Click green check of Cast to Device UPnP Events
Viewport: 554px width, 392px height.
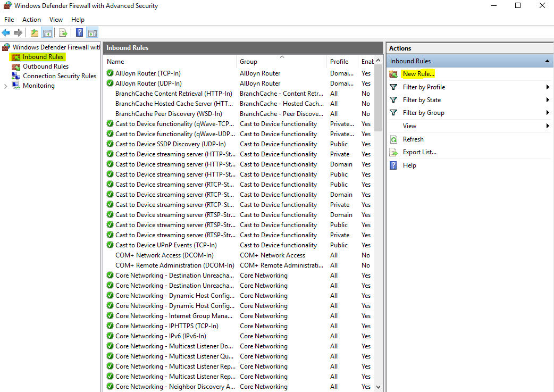click(x=110, y=245)
